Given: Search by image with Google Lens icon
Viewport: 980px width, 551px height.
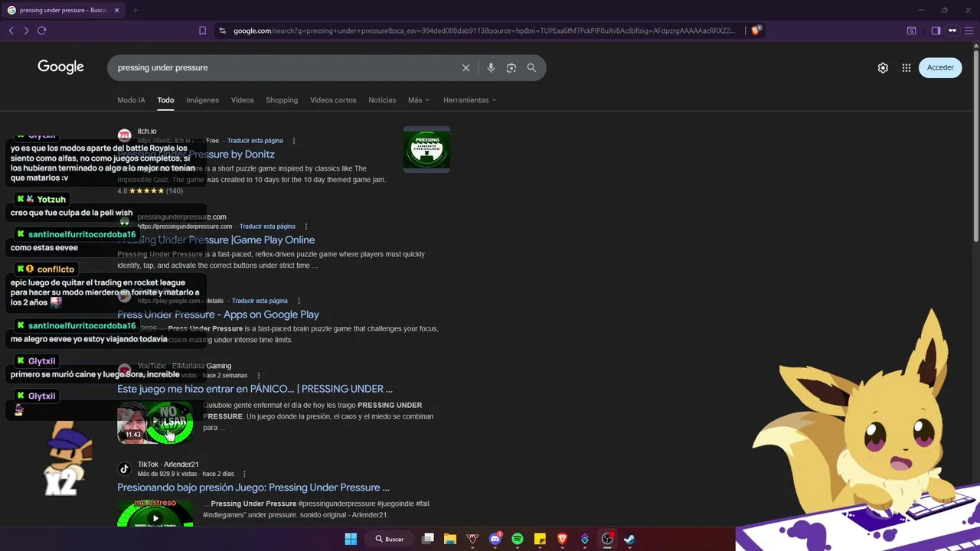Looking at the screenshot, I should pos(511,67).
